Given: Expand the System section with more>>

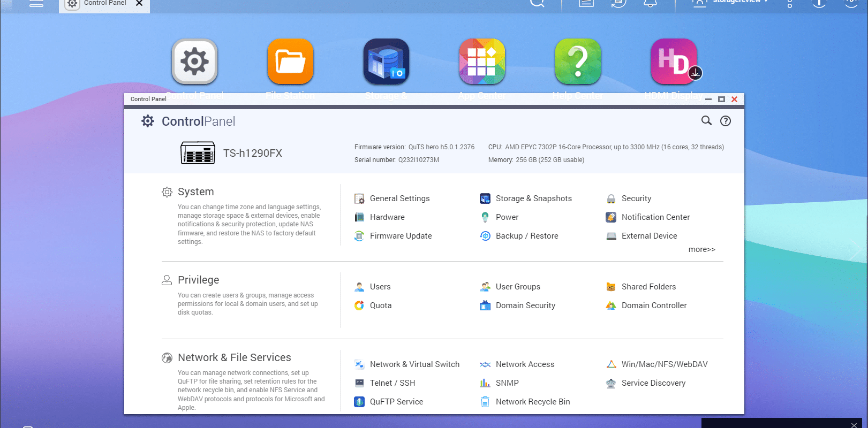Looking at the screenshot, I should (x=702, y=249).
